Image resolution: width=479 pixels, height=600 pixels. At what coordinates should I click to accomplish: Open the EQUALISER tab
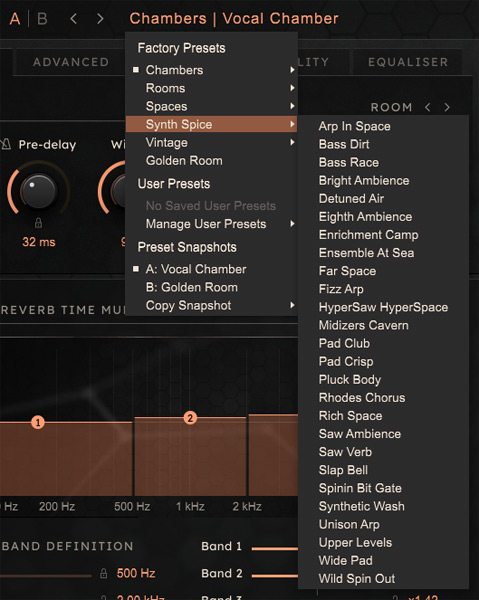tap(408, 62)
